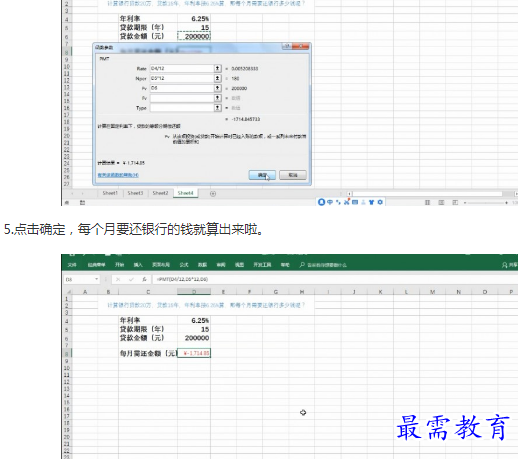Confirm the PMT dialog with 确定
Image resolution: width=518 pixels, height=459 pixels.
tap(262, 175)
